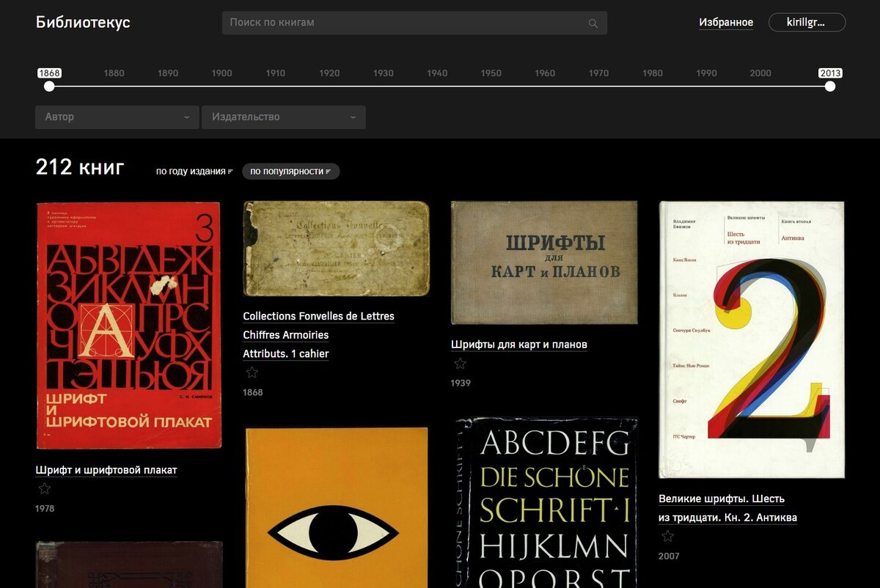Click the 1980 mark on the timeline
The image size is (880, 588).
coord(653,73)
